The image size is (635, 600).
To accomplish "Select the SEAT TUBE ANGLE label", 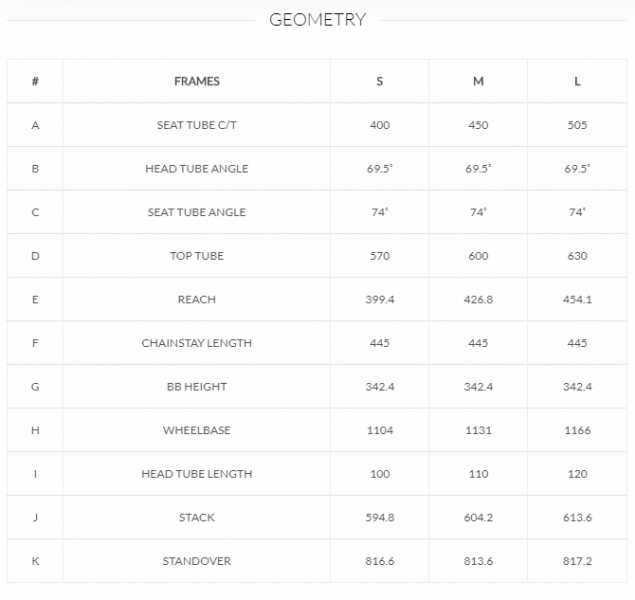I will tap(196, 212).
